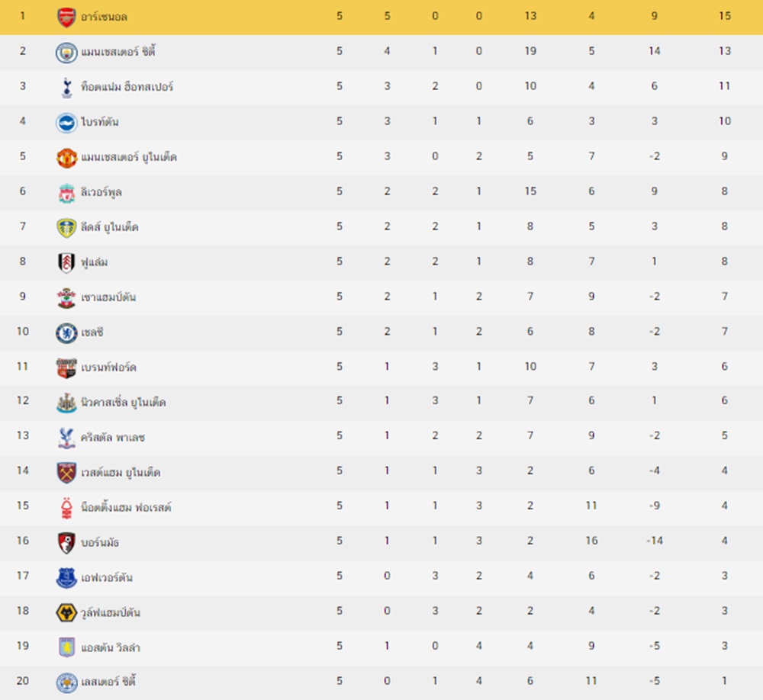Click the Southampton club crest

[x=66, y=297]
